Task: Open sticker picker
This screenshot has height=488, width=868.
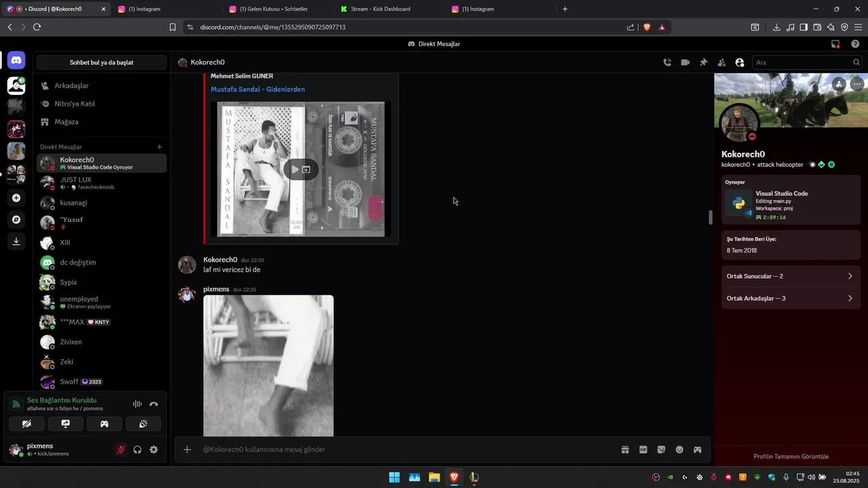Action: click(x=661, y=449)
